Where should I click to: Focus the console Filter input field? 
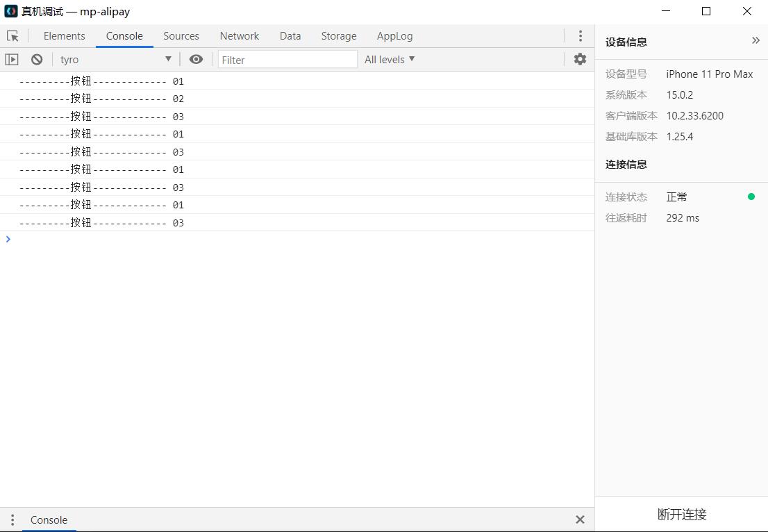click(287, 60)
